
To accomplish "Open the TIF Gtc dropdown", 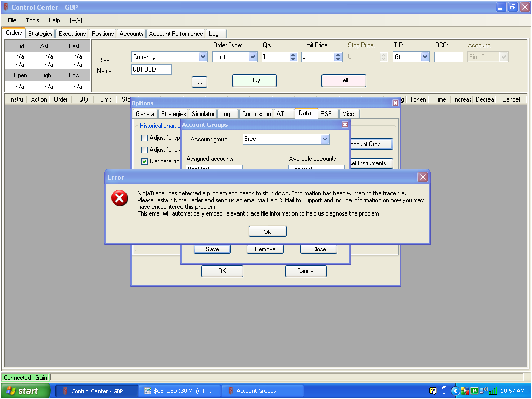I will click(x=425, y=57).
